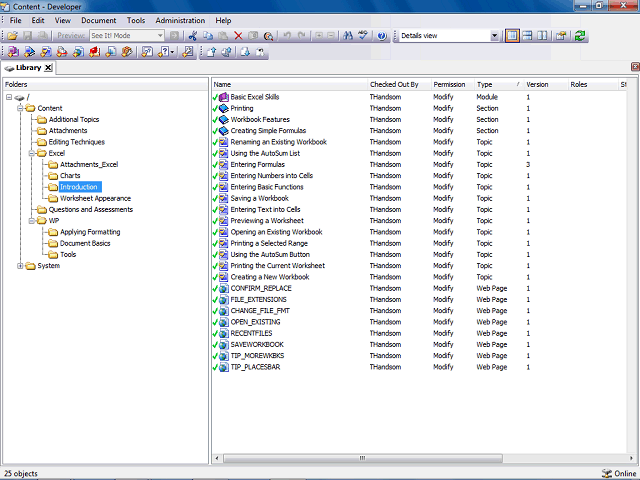Click the red X Delete icon

pos(238,36)
